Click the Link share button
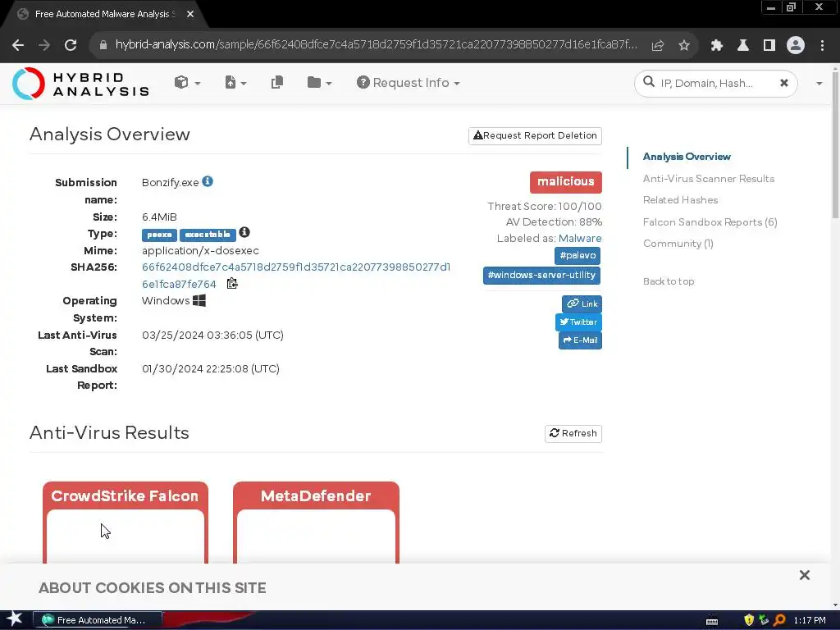The height and width of the screenshot is (630, 840). point(582,304)
